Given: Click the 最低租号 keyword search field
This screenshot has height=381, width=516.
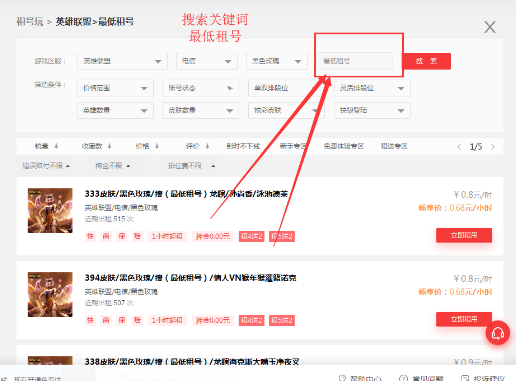Looking at the screenshot, I should (x=355, y=61).
